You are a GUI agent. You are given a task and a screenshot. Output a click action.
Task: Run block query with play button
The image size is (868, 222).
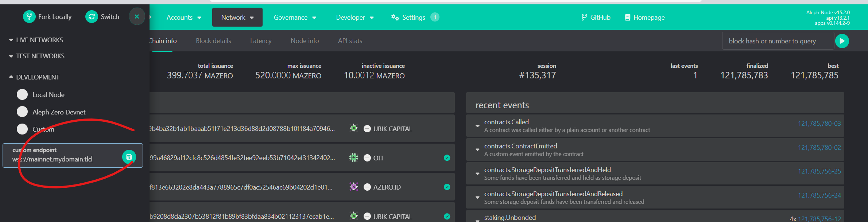(842, 41)
